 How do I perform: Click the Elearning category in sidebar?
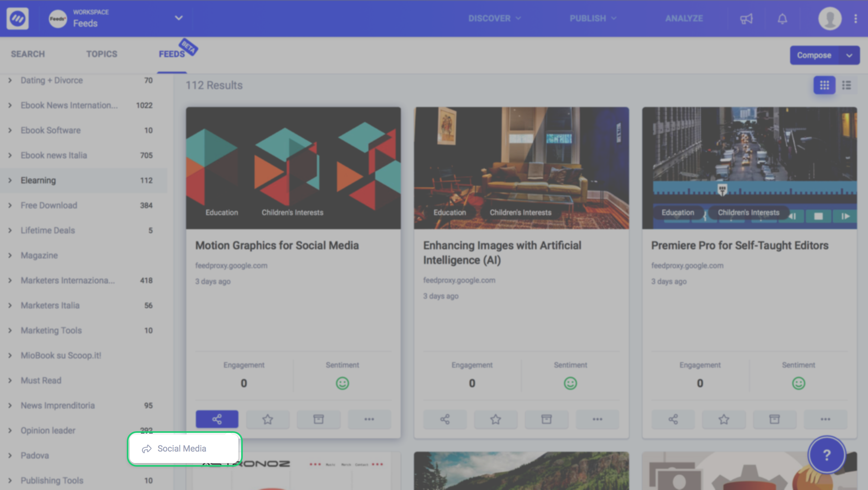37,180
